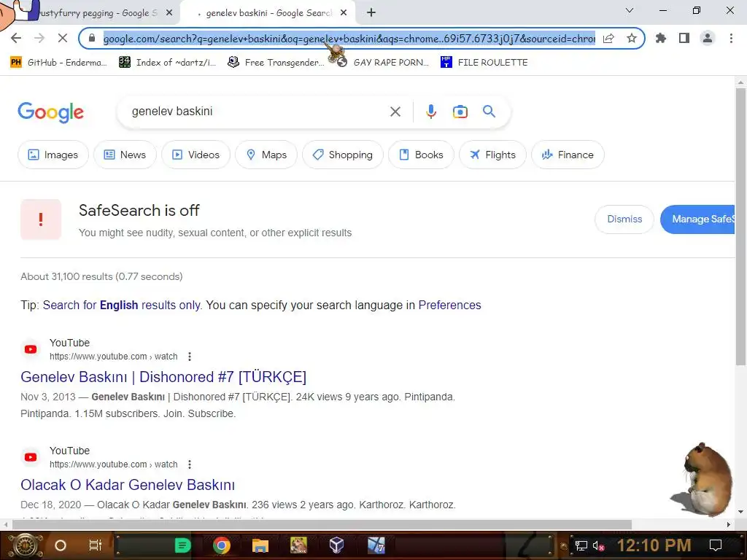Screen dimensions: 747x560
Task: Open the taskbar search circle
Action: 61,545
